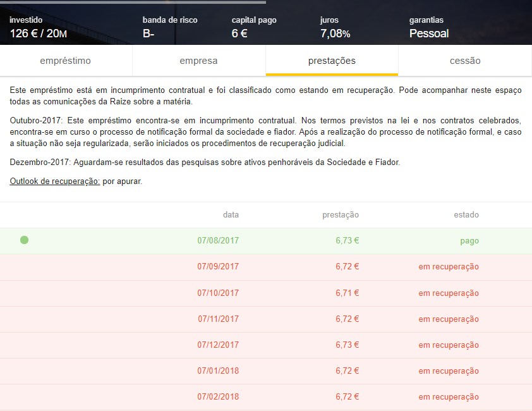This screenshot has width=532, height=411.
Task: Click em recuperação status for 07/11/2017
Action: (448, 319)
